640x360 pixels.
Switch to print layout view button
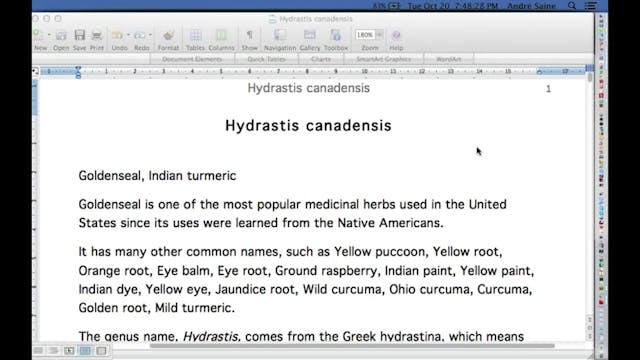click(x=85, y=351)
